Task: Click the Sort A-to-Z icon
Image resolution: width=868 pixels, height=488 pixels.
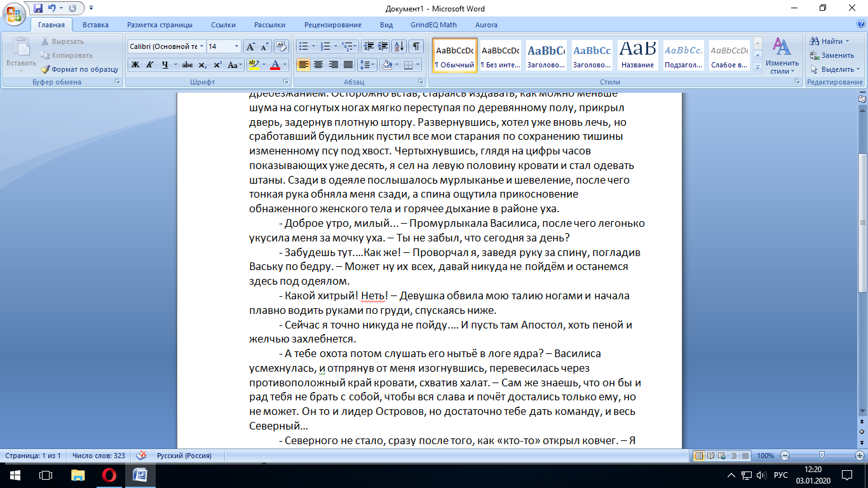Action: (x=399, y=46)
